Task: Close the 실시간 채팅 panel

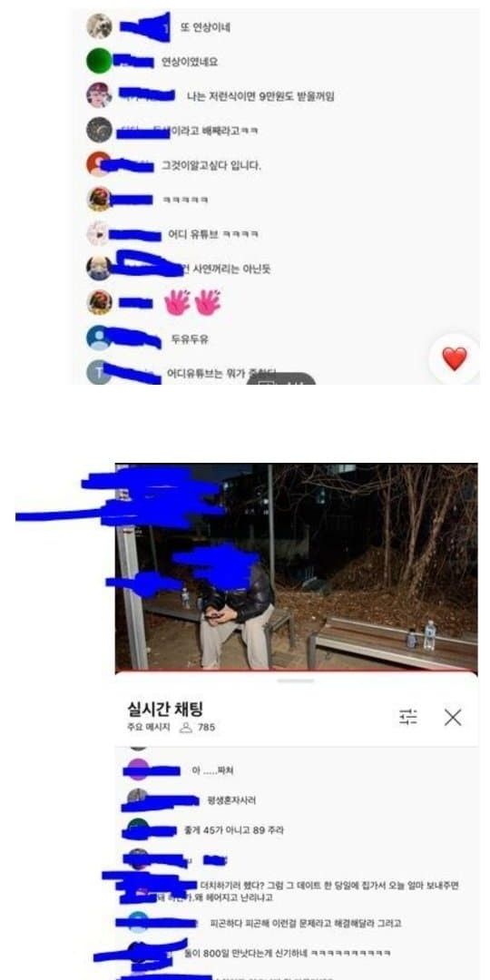Action: pyautogui.click(x=453, y=717)
